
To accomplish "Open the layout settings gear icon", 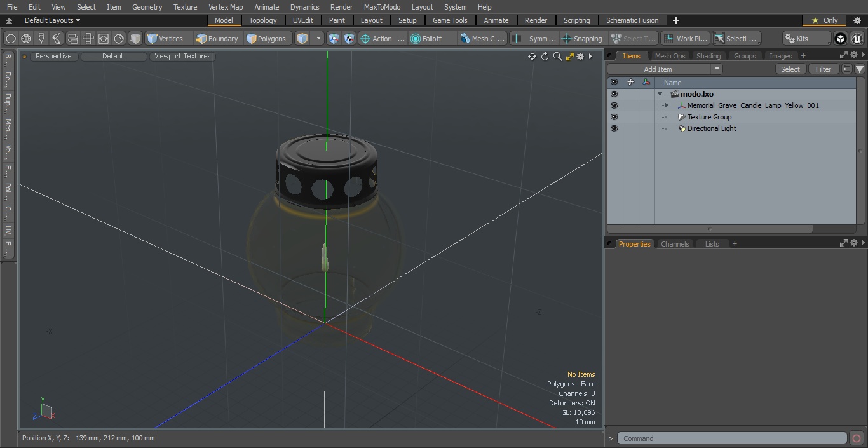I will click(857, 20).
